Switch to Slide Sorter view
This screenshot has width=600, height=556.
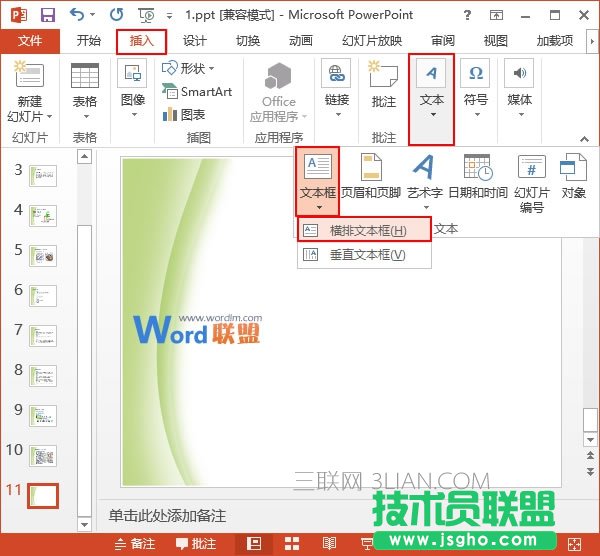coord(292,544)
